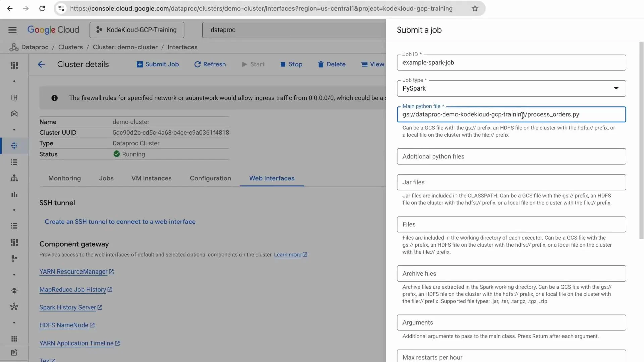644x362 pixels.
Task: Click the green Running status checkmark
Action: [x=116, y=154]
